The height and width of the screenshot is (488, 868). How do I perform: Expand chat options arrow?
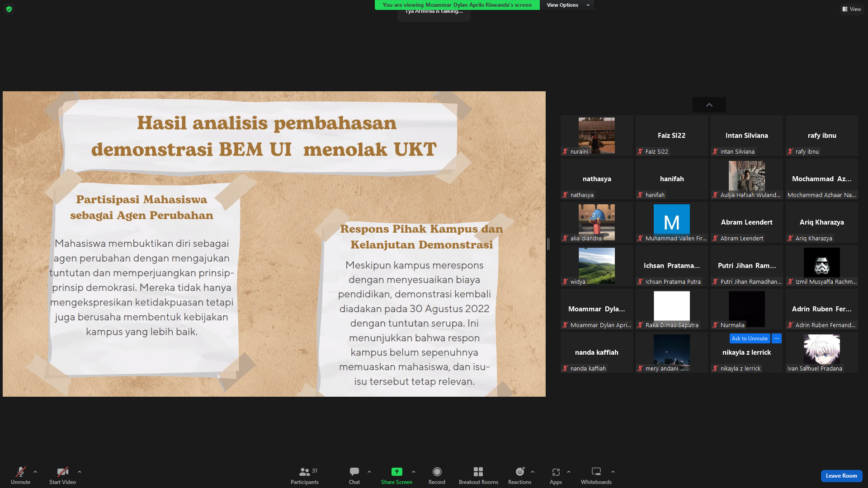coord(369,472)
